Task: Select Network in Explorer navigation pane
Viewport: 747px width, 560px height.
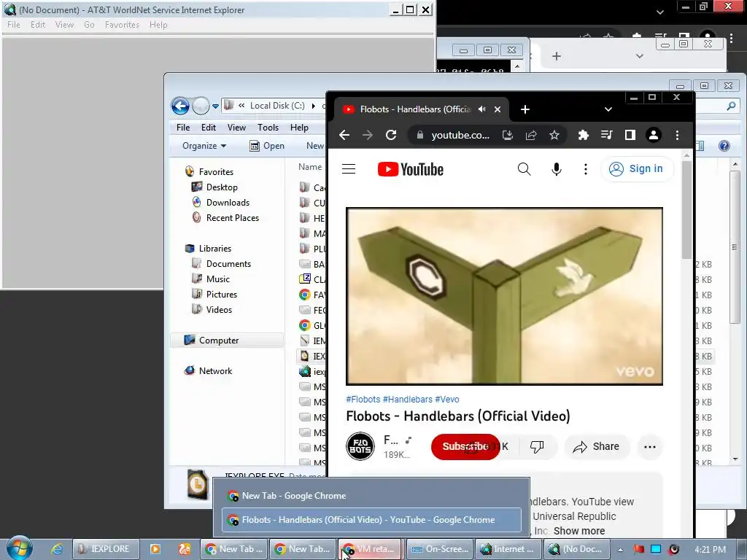Action: click(215, 371)
